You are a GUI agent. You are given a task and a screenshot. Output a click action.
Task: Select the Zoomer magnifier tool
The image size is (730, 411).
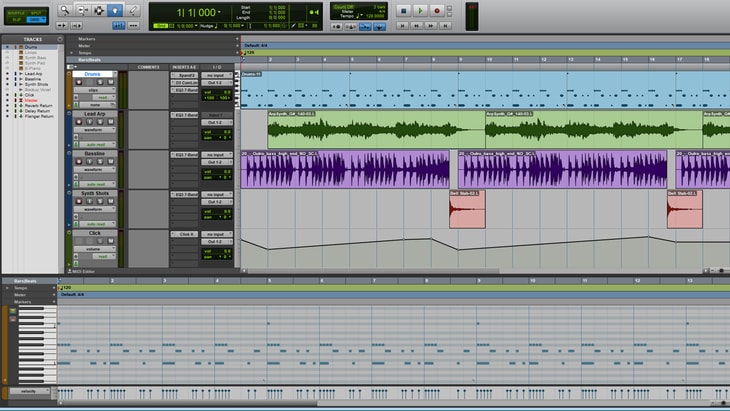(x=65, y=10)
